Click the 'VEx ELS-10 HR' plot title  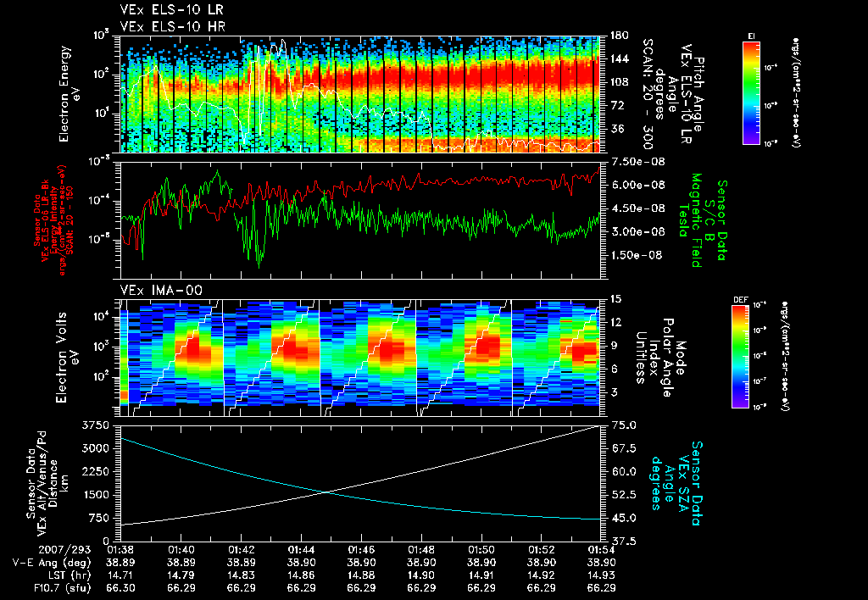click(173, 26)
